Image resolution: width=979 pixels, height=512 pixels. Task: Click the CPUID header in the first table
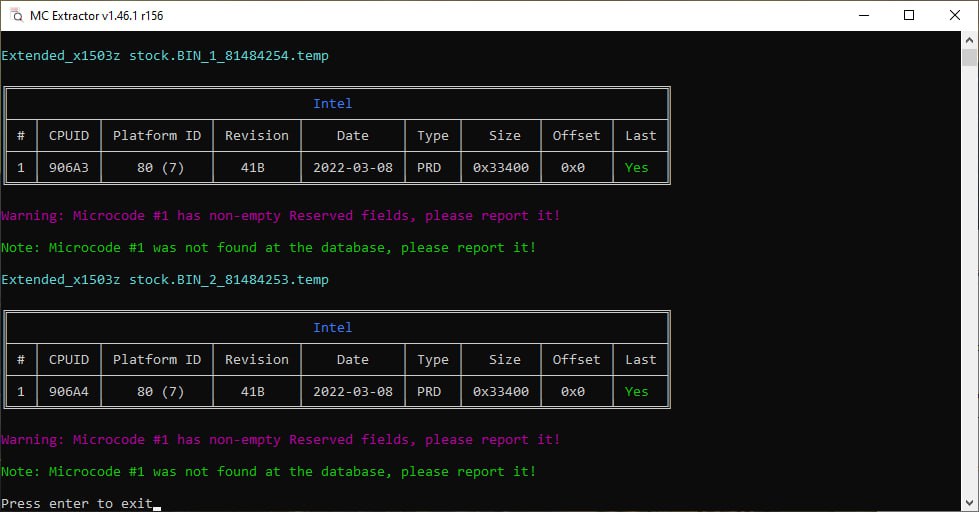[x=69, y=135]
